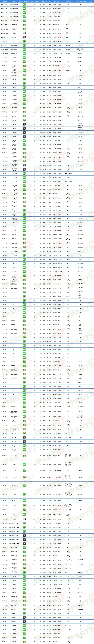94x644 pixels.
Task: Click fuel icon in MODELL F 4Y-EC row
Action: tap(24, 572)
